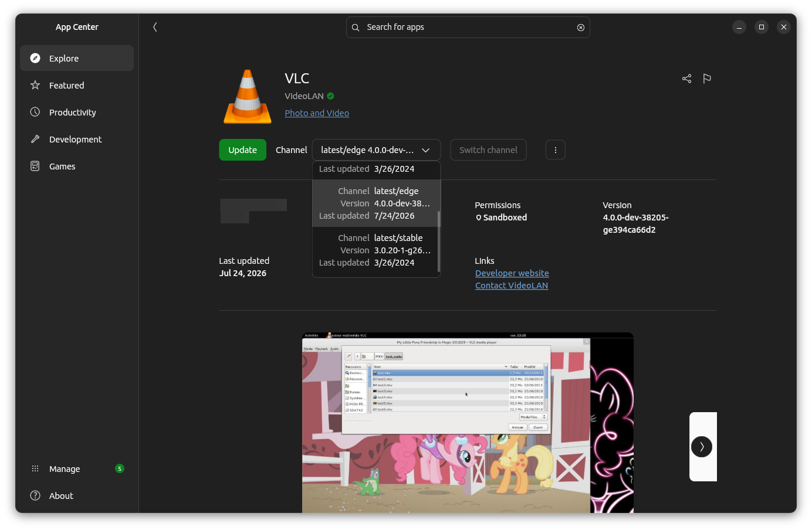
Task: Click the channel list scrollbar
Action: point(439,240)
